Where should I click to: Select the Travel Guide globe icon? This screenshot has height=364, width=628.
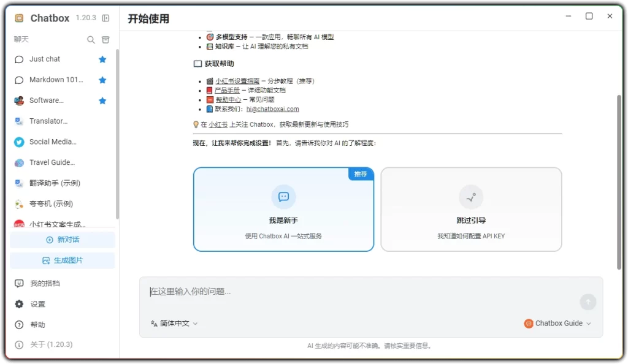point(19,163)
